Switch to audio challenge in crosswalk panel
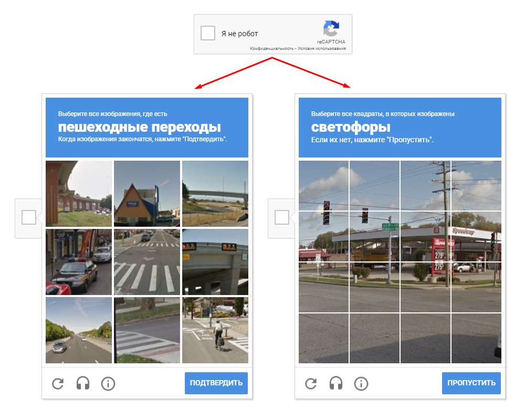Viewport: 525px width, 420px height. coord(83,383)
